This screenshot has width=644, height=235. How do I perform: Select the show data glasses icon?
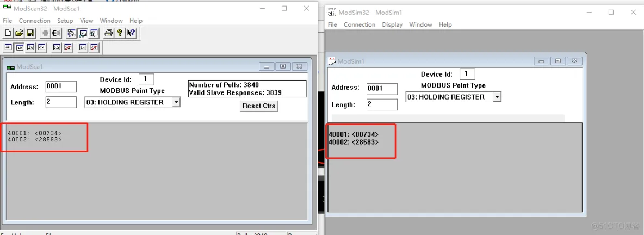coord(83,33)
